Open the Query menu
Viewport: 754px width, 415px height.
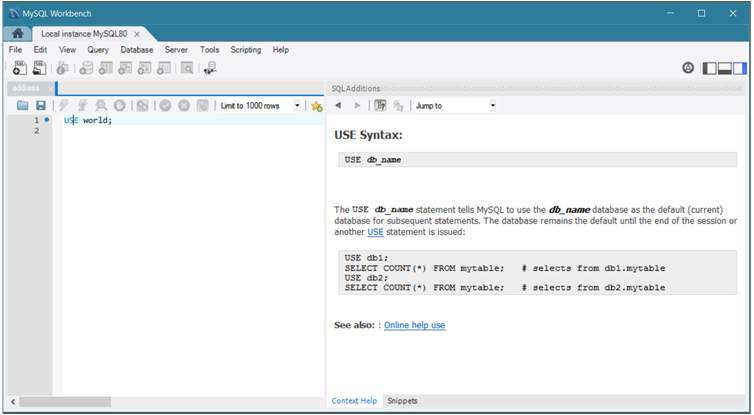98,49
